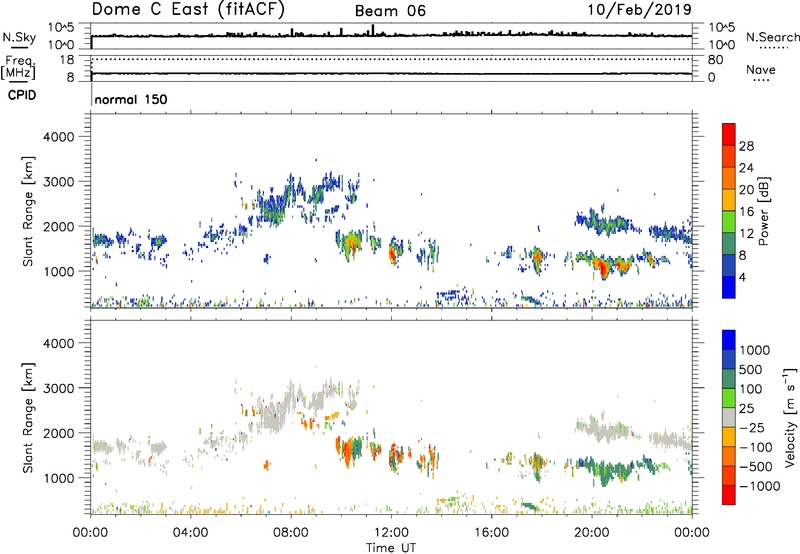
Task: Click the '2000' tick of the power panel
Action: [x=59, y=226]
